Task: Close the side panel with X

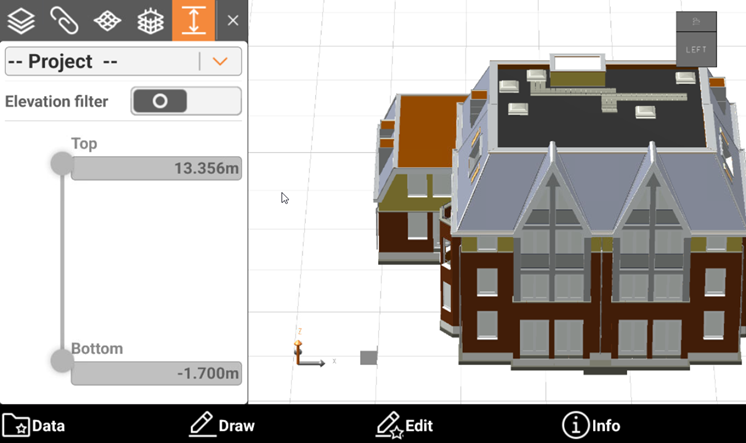Action: (233, 20)
